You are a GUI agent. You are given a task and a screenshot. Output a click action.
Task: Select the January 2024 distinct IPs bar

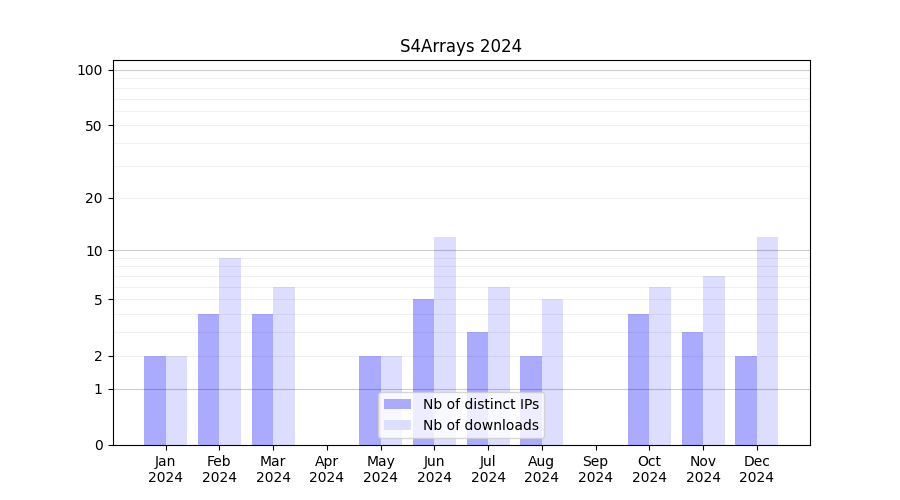pyautogui.click(x=155, y=400)
